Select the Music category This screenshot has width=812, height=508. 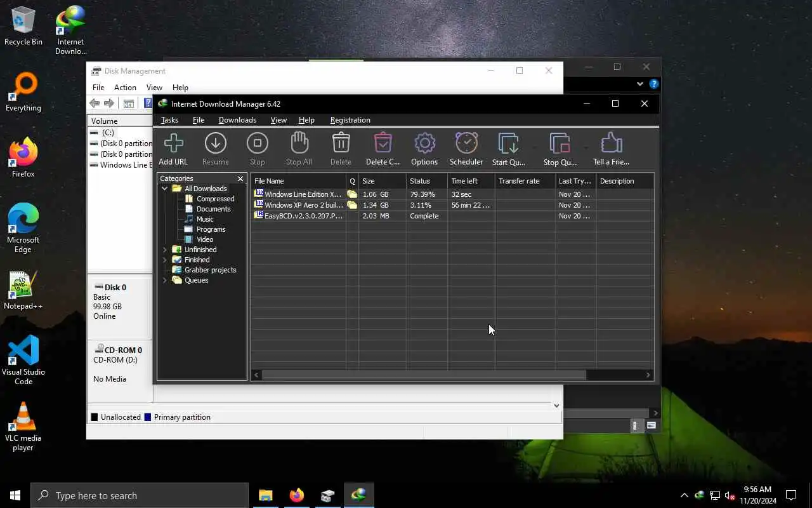click(205, 219)
